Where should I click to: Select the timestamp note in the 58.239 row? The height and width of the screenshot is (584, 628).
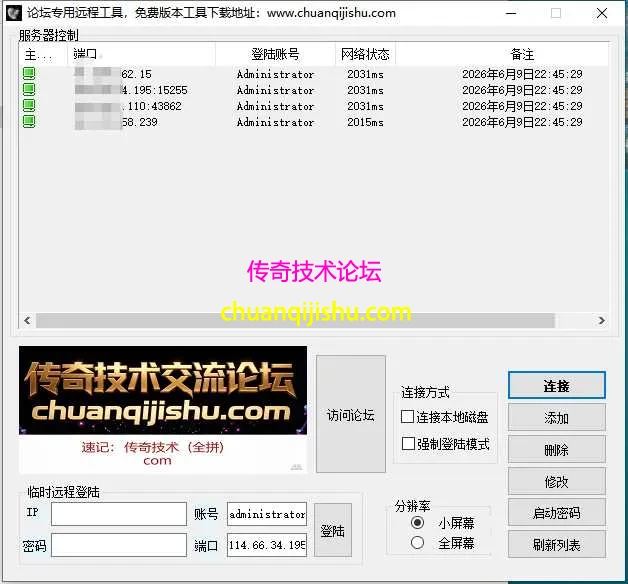(x=522, y=122)
